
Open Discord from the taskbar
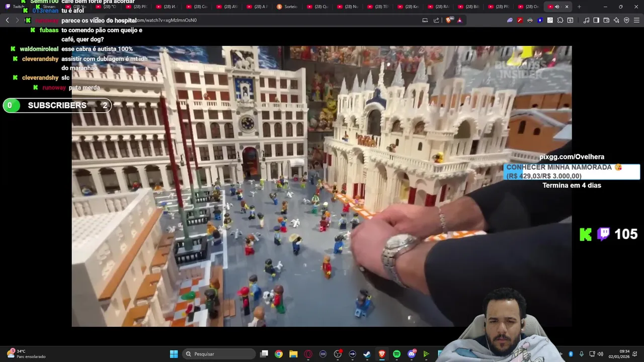412,354
